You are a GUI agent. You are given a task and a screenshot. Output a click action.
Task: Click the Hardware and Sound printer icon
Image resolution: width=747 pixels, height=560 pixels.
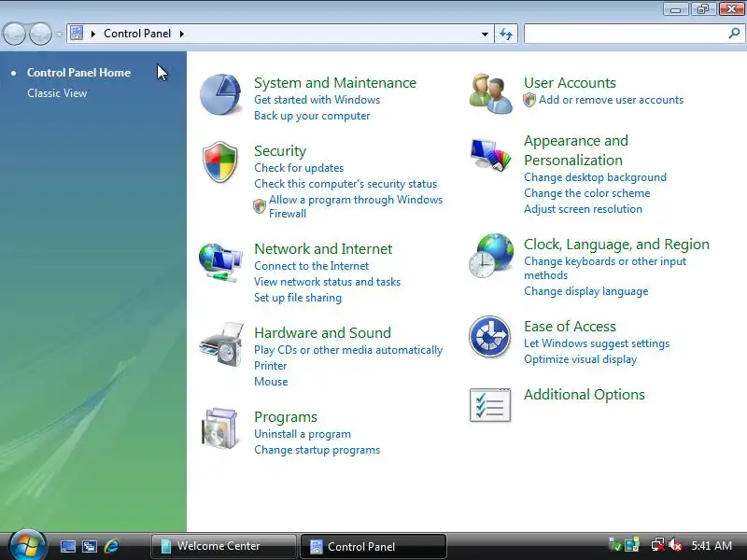click(x=221, y=344)
